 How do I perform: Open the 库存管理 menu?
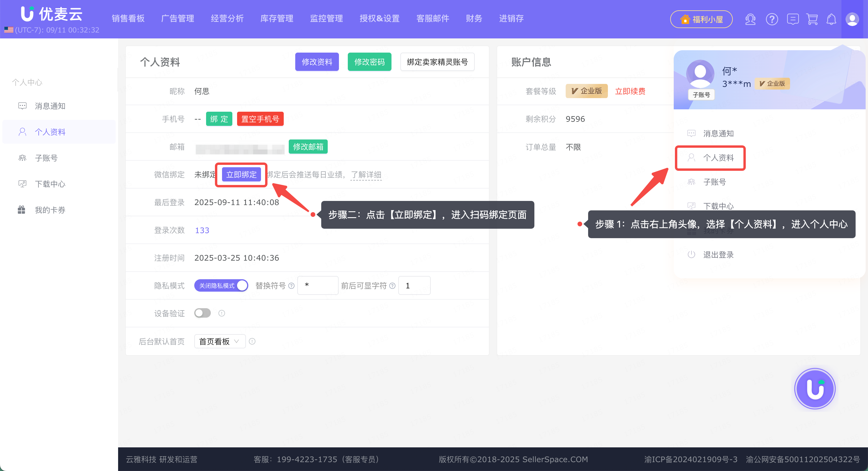tap(277, 19)
